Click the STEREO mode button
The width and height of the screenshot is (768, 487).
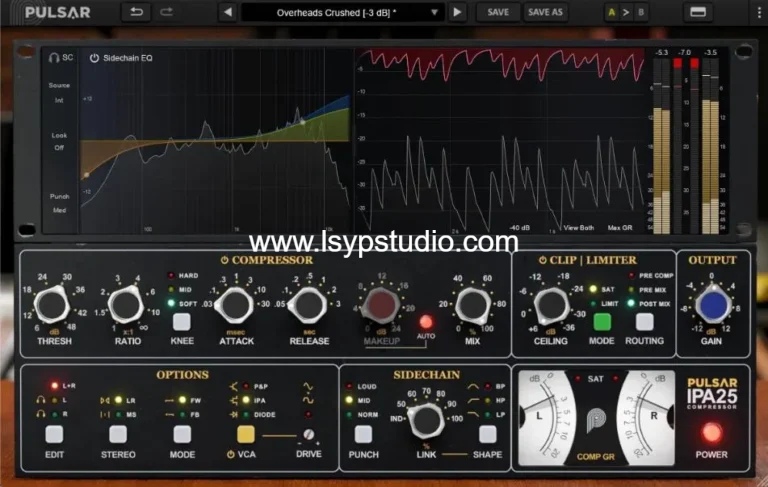pos(118,434)
